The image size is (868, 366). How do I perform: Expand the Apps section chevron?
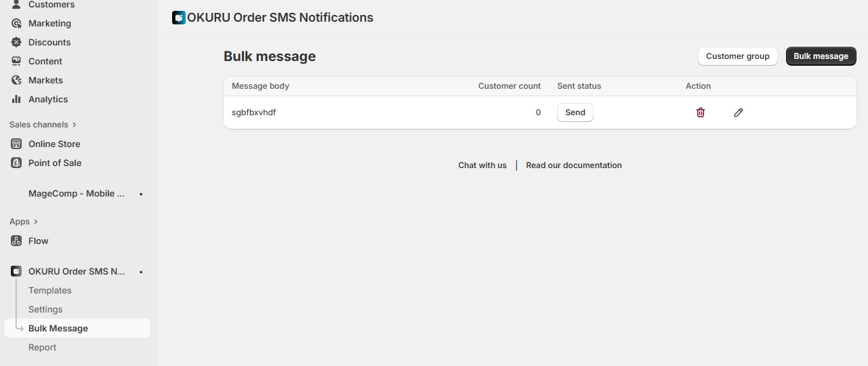pos(35,222)
